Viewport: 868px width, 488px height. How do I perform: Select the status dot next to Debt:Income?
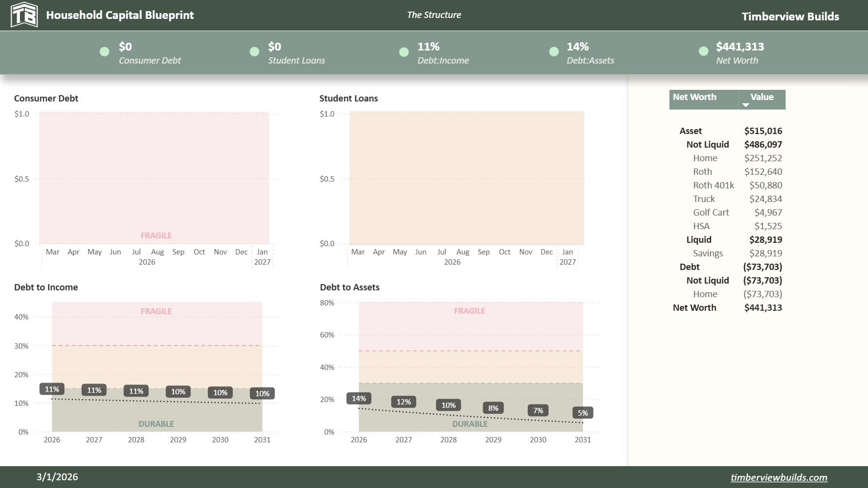pyautogui.click(x=403, y=52)
